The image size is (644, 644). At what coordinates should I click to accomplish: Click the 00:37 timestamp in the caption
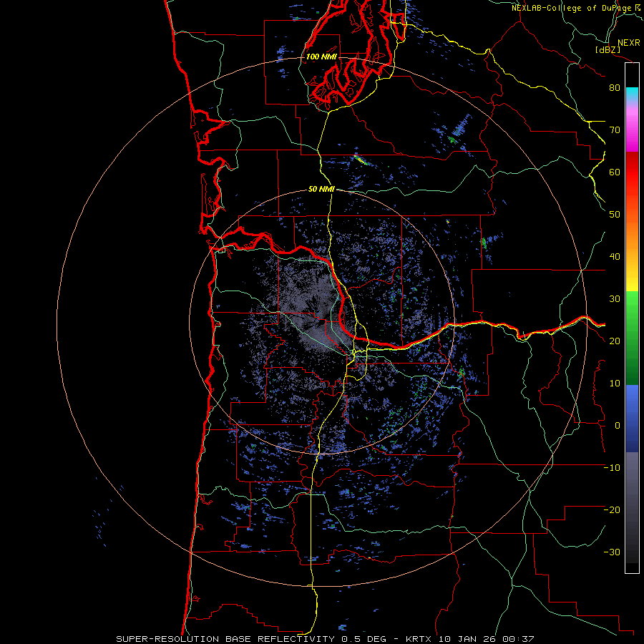517,639
